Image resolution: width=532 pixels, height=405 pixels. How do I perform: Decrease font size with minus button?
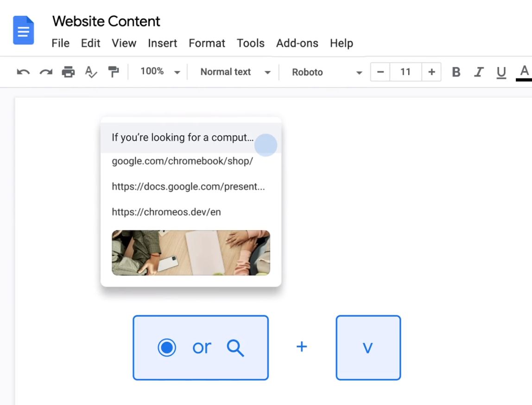pos(380,72)
